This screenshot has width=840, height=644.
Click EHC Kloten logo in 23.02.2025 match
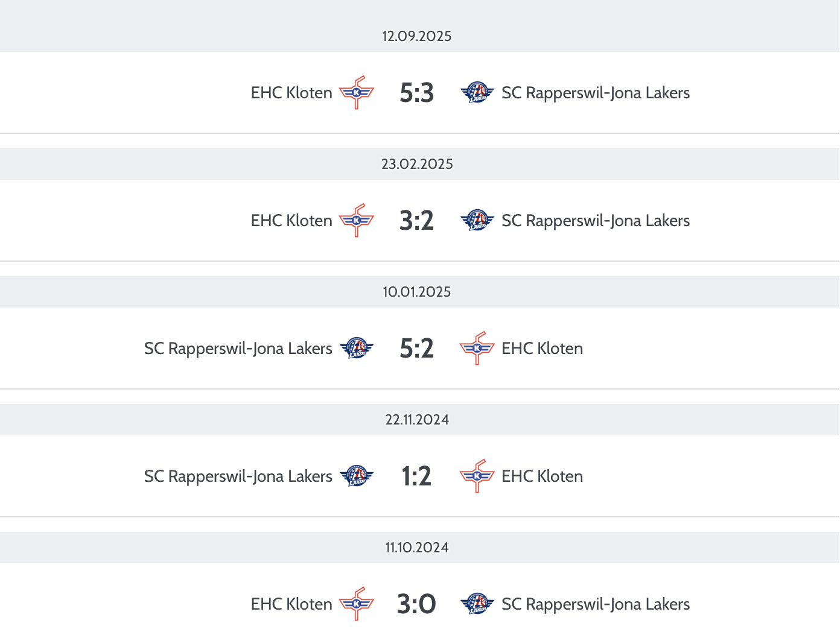pos(357,220)
